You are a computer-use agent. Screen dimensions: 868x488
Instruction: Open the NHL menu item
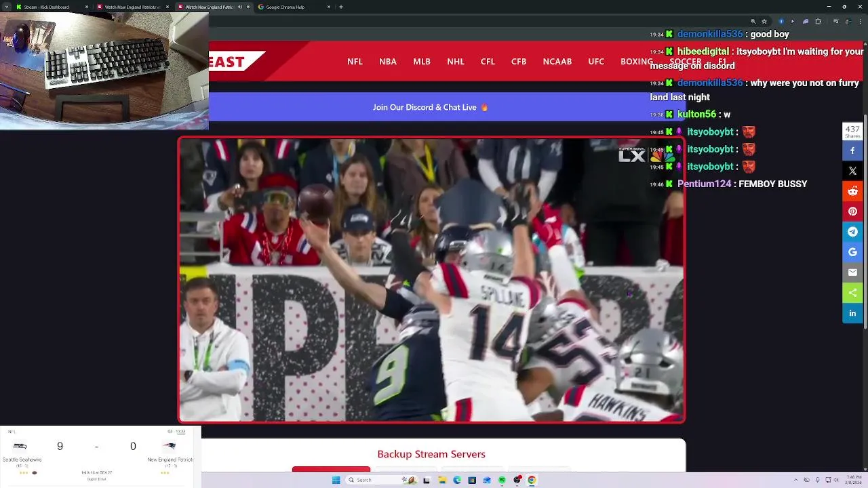tap(456, 62)
